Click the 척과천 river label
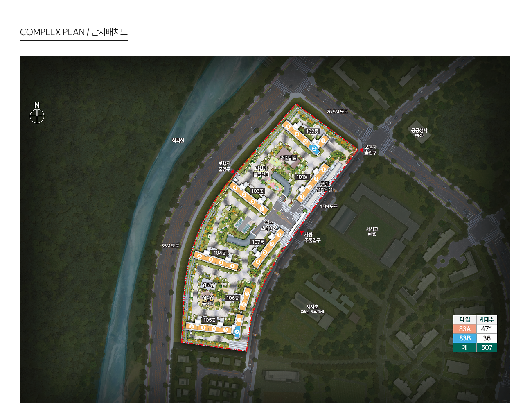Viewport: 532px width, 403px height. [x=178, y=140]
